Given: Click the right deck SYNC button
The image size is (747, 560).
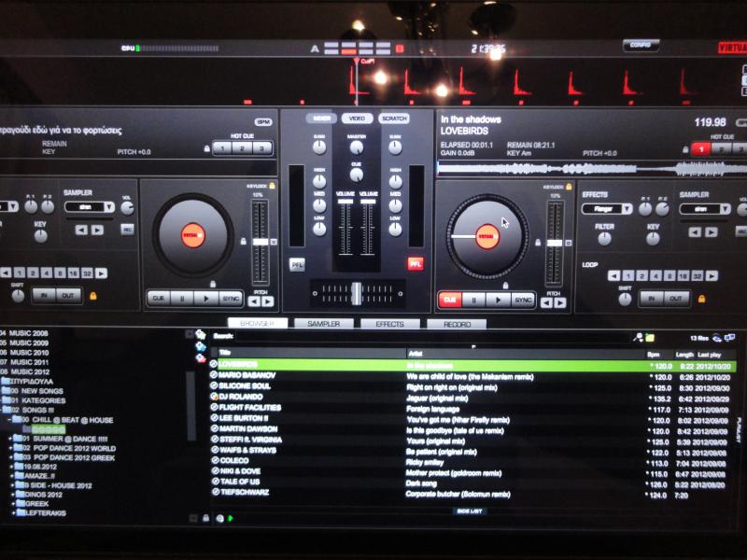Looking at the screenshot, I should [x=523, y=300].
